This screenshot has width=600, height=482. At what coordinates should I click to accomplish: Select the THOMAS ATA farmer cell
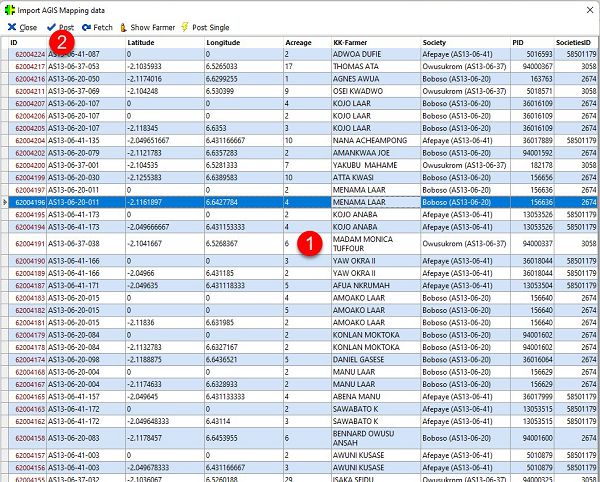[x=376, y=66]
